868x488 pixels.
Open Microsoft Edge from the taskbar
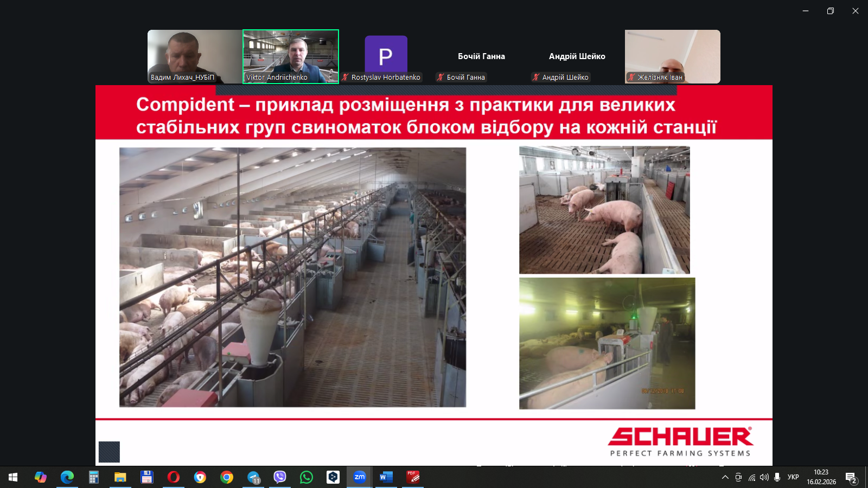pos(67,477)
